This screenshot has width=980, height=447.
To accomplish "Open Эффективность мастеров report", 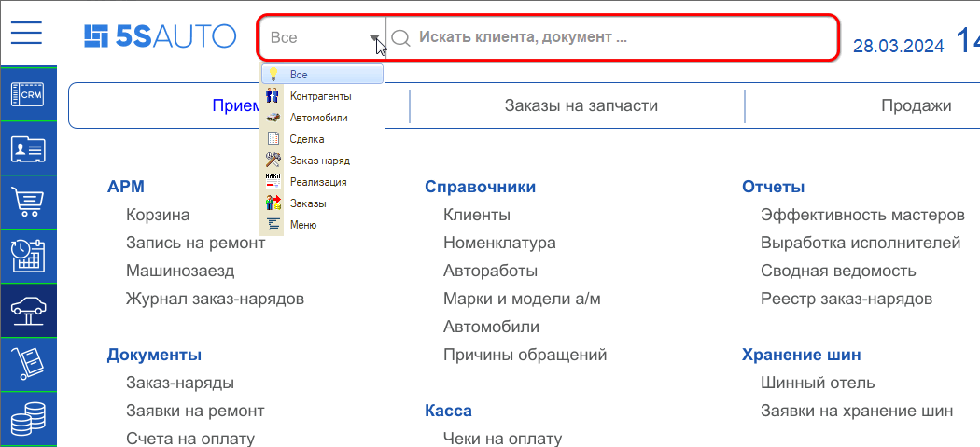I will 862,215.
